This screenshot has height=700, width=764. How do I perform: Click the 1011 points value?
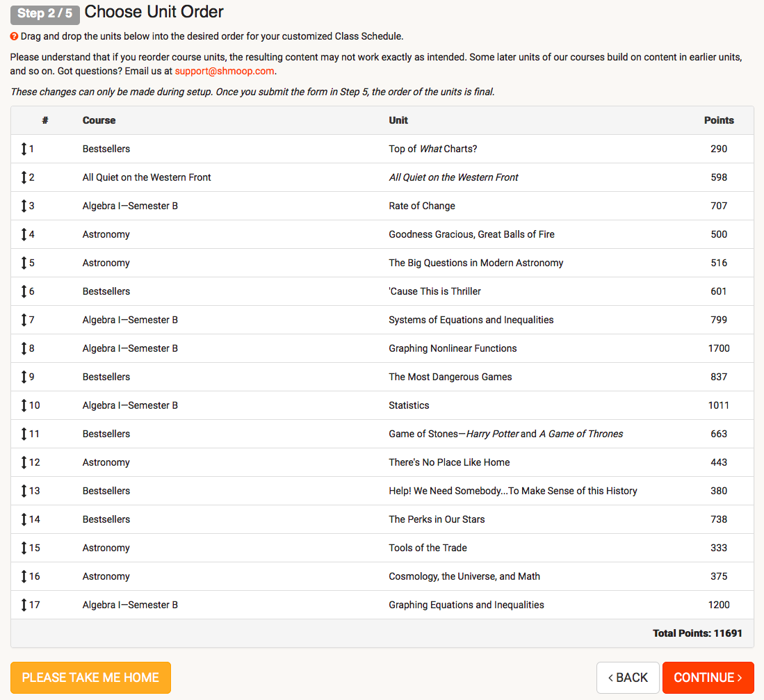click(x=719, y=405)
